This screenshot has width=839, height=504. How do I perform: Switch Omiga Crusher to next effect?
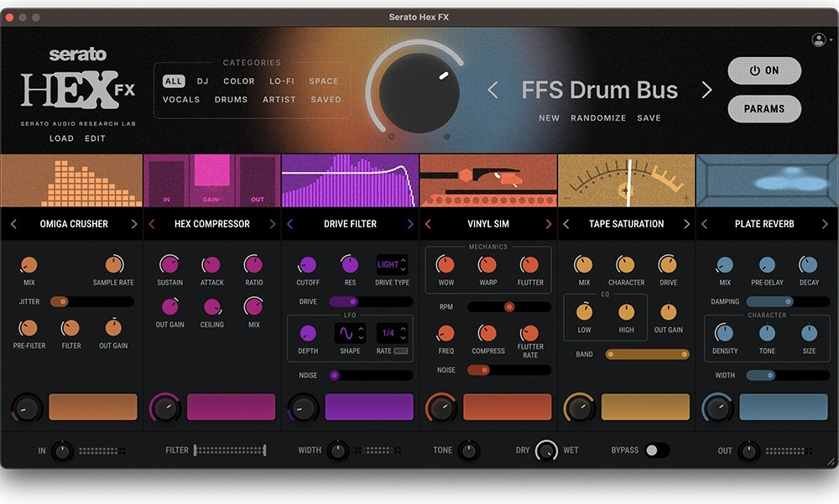133,224
